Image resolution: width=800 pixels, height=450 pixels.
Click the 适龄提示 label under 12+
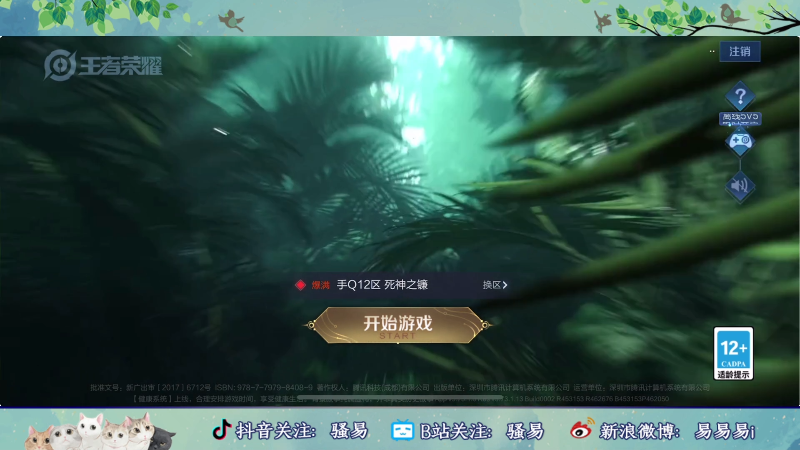[x=733, y=374]
